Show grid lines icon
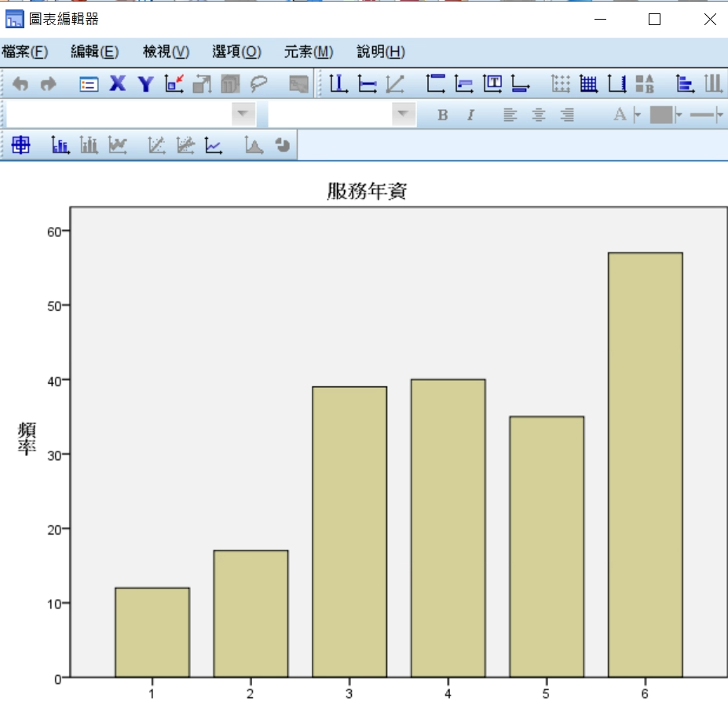The height and width of the screenshot is (705, 728). coord(588,84)
